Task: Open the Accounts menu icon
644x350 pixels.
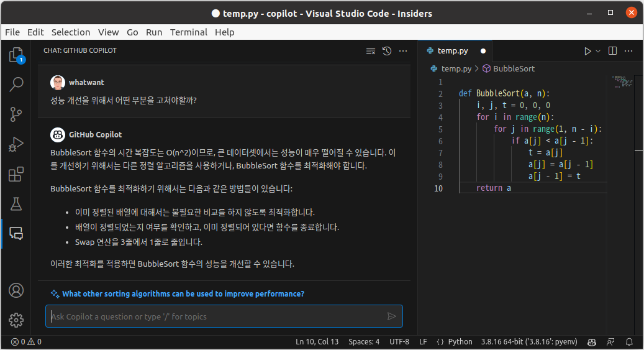Action: (x=16, y=290)
